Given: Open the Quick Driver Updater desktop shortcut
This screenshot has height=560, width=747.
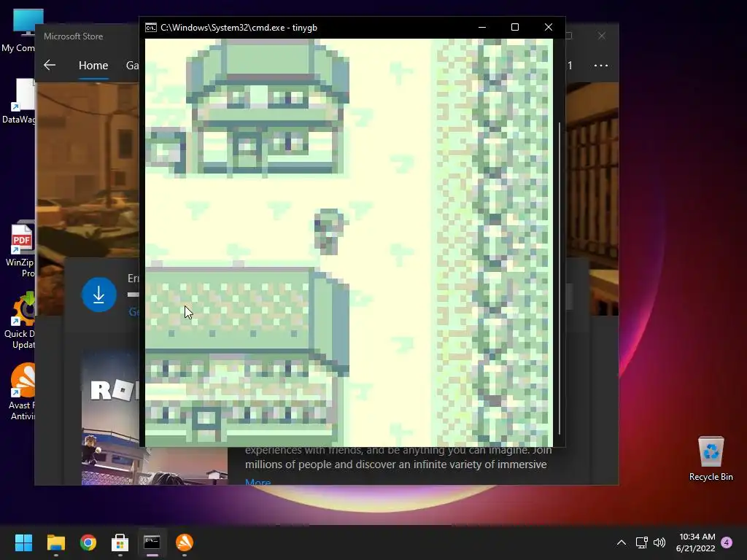Looking at the screenshot, I should (x=19, y=321).
